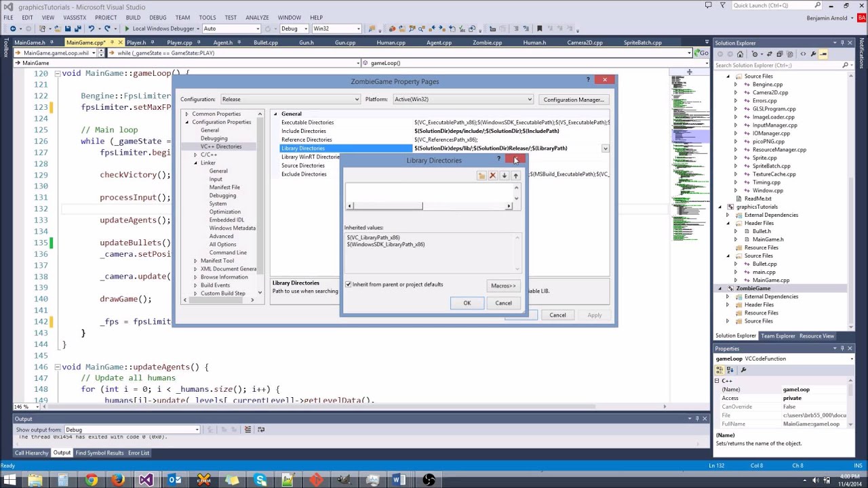Click Home icon in Solution Explorer toolbar
868x488 pixels.
[739, 54]
